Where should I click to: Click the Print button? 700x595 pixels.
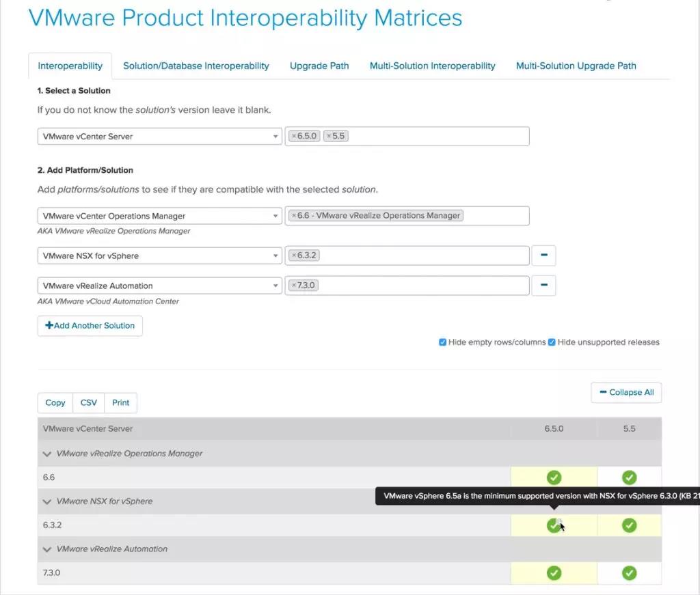pyautogui.click(x=120, y=403)
